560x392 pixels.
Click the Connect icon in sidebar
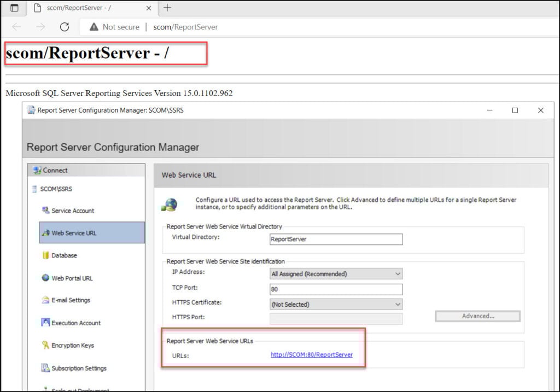coord(37,170)
